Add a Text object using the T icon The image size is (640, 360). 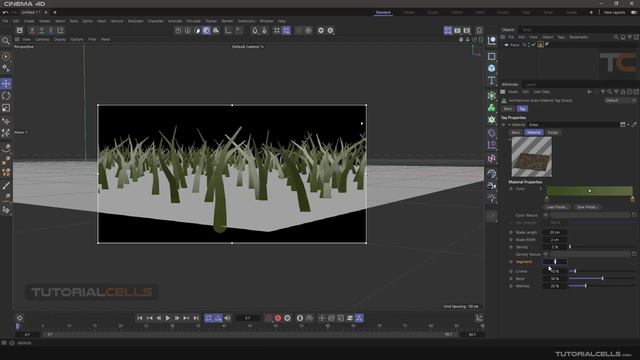(x=491, y=80)
